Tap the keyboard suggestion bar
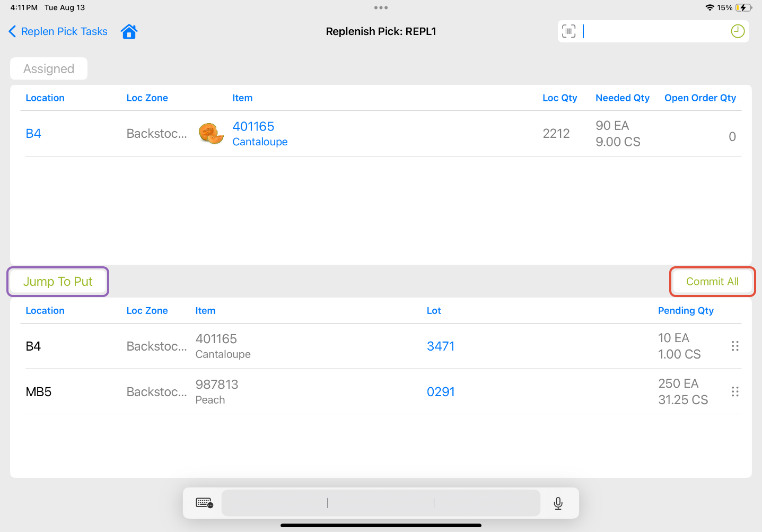This screenshot has width=762, height=532. point(381,503)
